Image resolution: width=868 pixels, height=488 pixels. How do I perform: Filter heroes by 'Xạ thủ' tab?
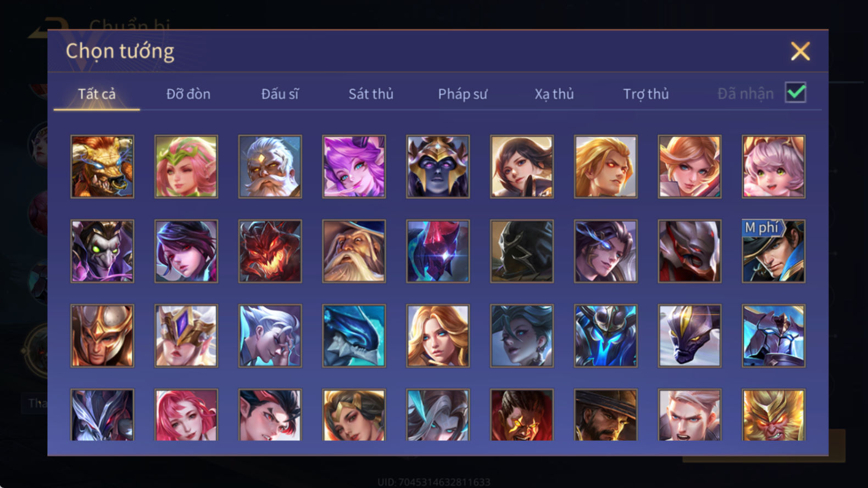point(554,94)
